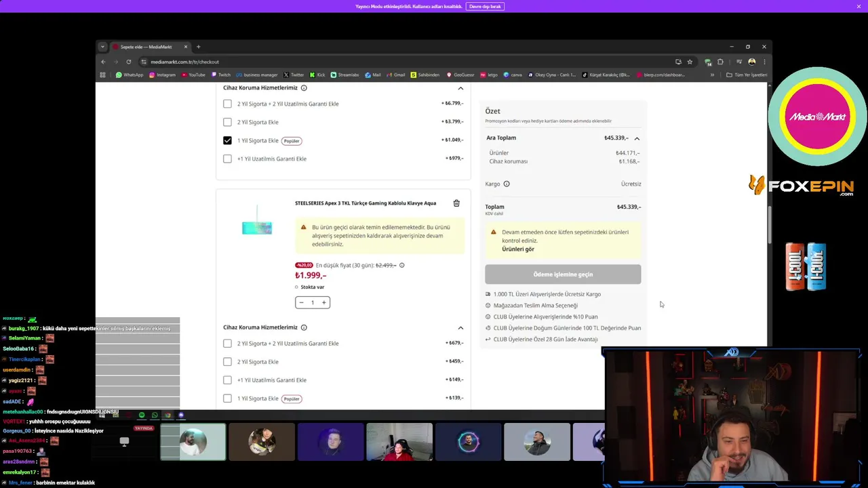Open the Streamlabs bookmark
The height and width of the screenshot is (488, 868).
(x=344, y=75)
